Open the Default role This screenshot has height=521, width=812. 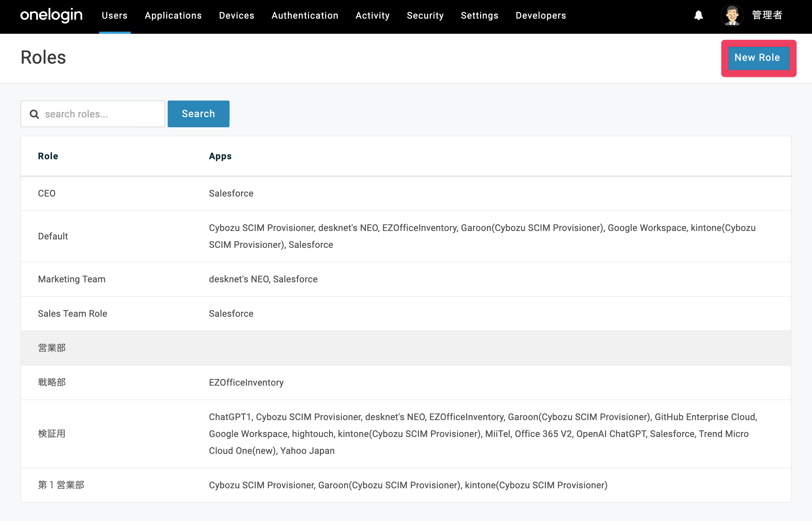click(53, 236)
